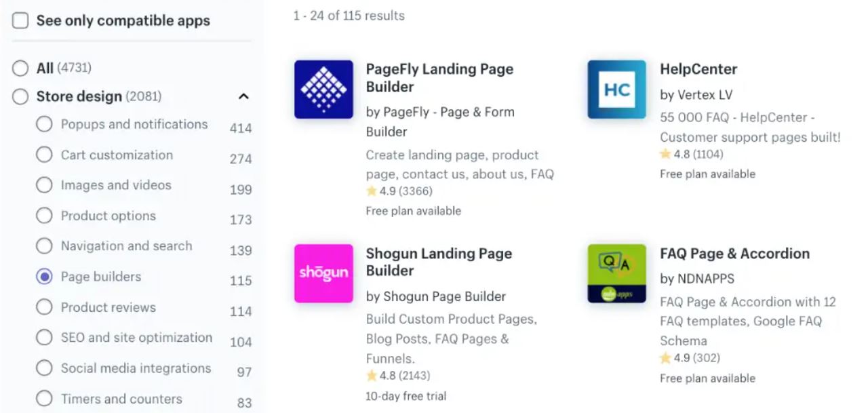The image size is (868, 413).
Task: Open the PageFly blue diamond app icon
Action: 323,90
